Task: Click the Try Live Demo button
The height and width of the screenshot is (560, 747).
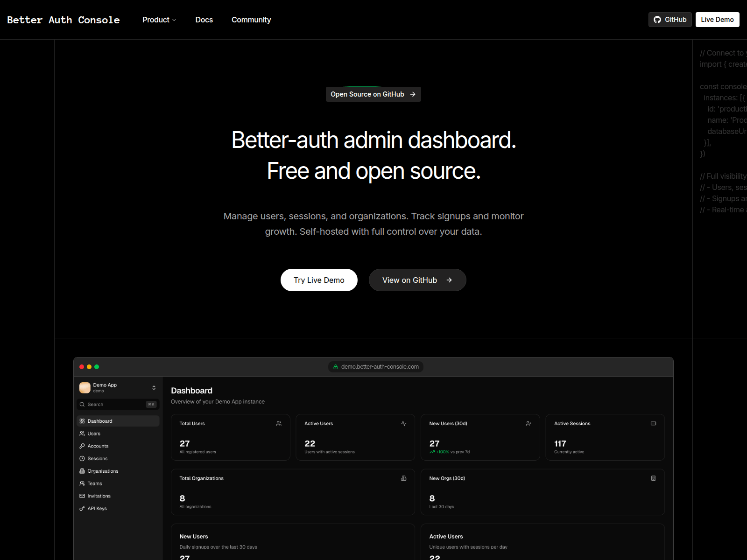Action: click(319, 280)
